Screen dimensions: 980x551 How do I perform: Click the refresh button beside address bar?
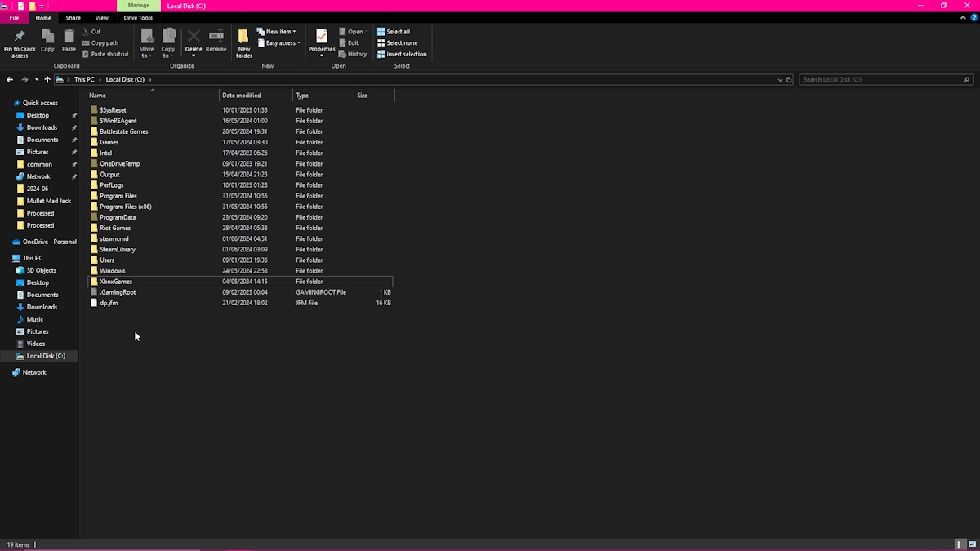tap(789, 79)
